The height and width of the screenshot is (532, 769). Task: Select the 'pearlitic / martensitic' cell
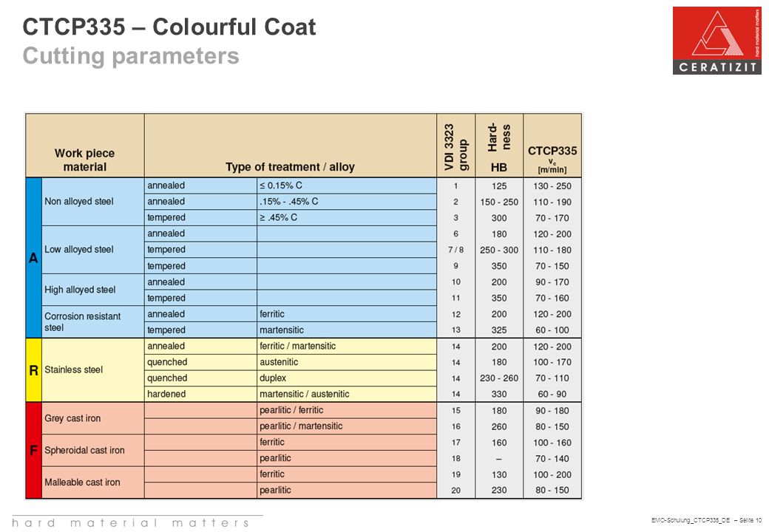pyautogui.click(x=346, y=426)
